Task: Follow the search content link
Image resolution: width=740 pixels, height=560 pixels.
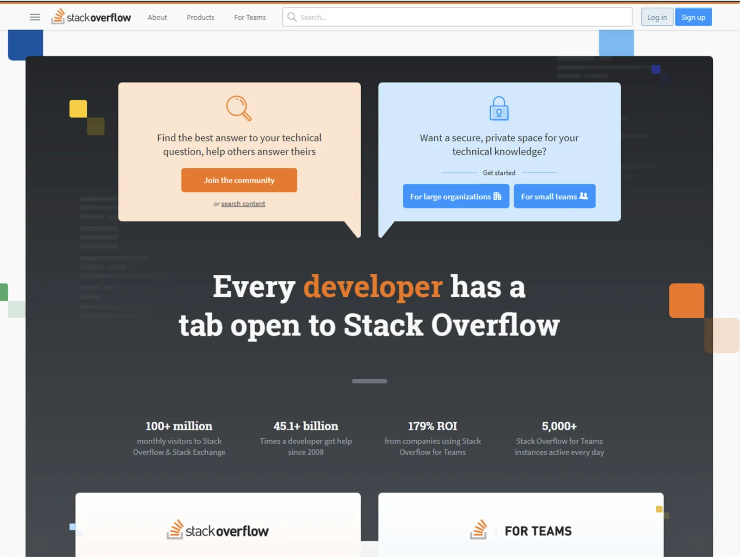Action: click(x=243, y=203)
